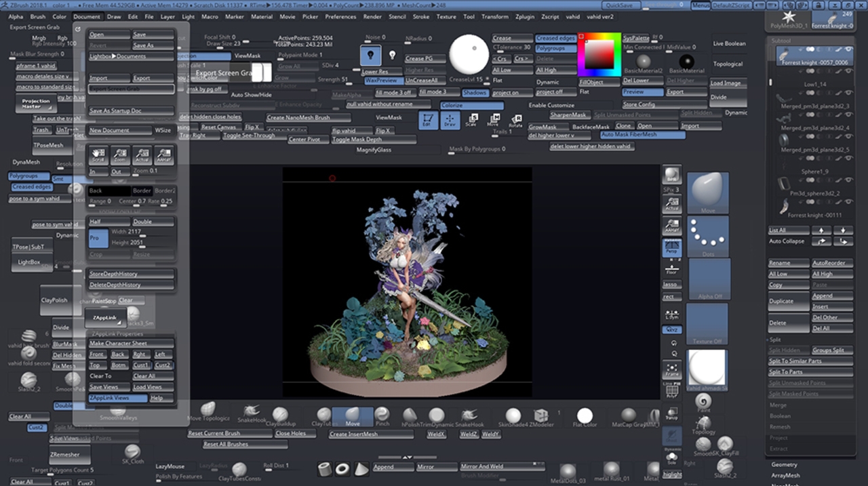Expand the Split section in Subtool
This screenshot has height=486, width=868.
776,340
